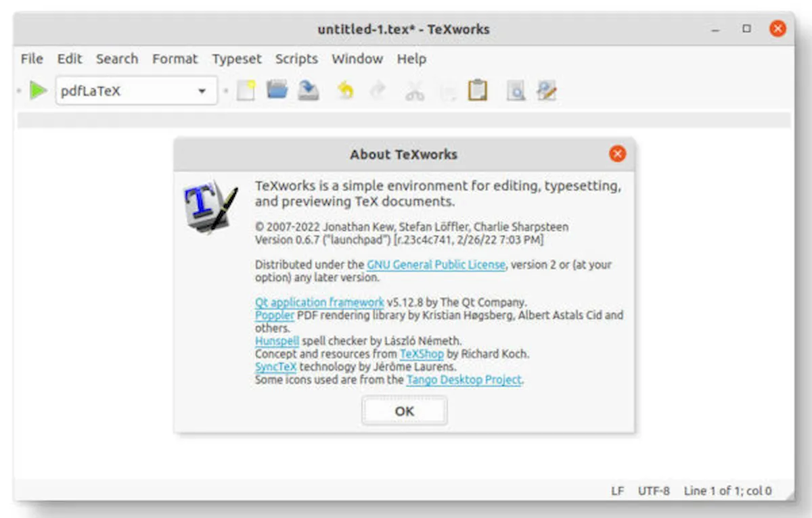Close the TeXworks main window
Image resolution: width=812 pixels, height=518 pixels.
pyautogui.click(x=777, y=28)
